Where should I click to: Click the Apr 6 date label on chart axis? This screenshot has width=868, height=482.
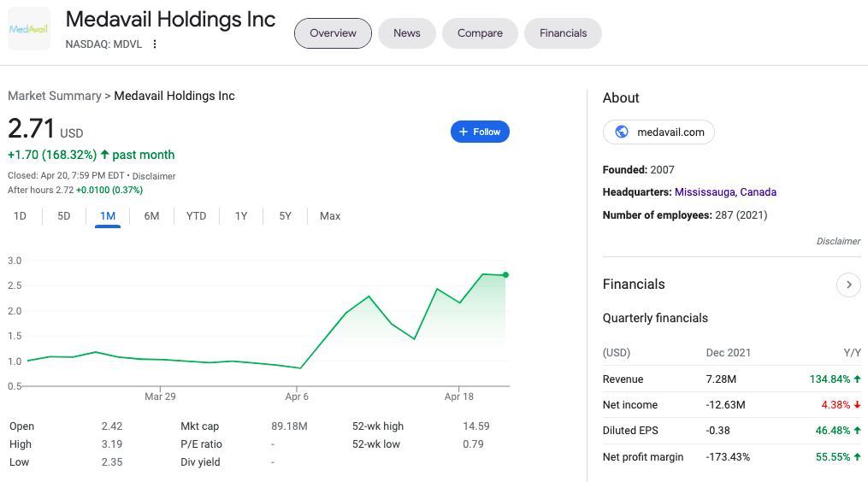[x=297, y=397]
